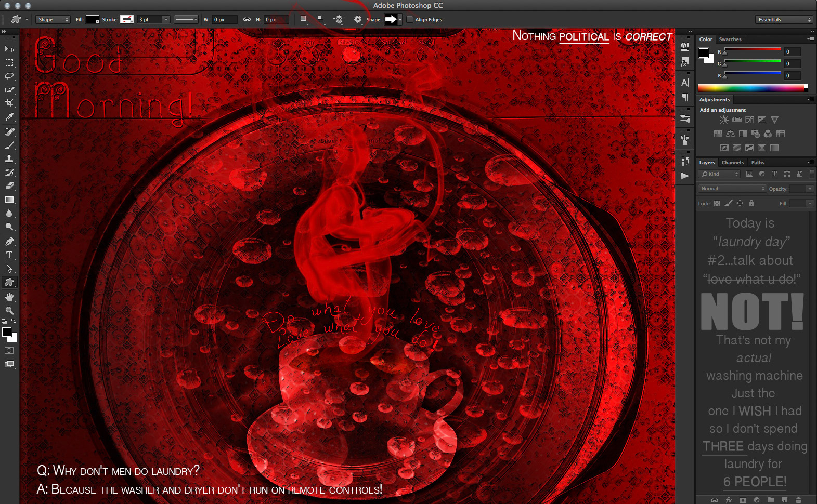This screenshot has width=817, height=504.
Task: Select the Spot Healing Brush tool
Action: (9, 132)
